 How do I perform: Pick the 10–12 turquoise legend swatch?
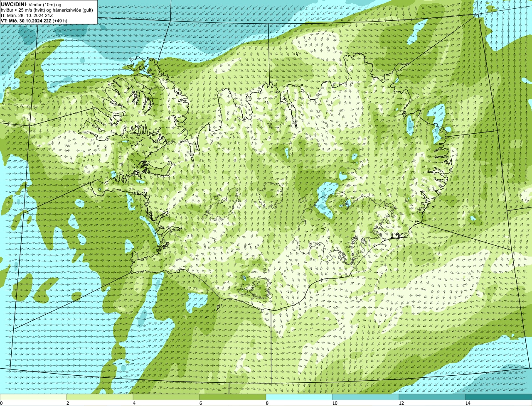[x=366, y=397]
